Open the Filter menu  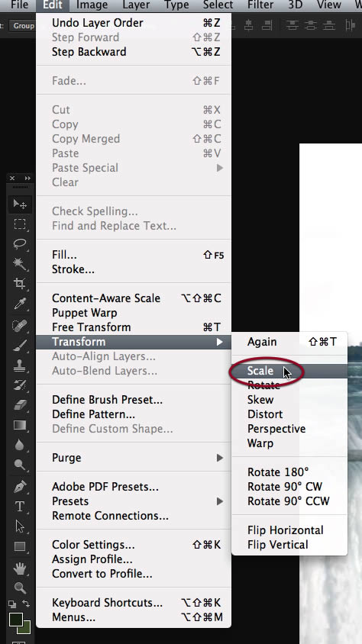tap(261, 5)
